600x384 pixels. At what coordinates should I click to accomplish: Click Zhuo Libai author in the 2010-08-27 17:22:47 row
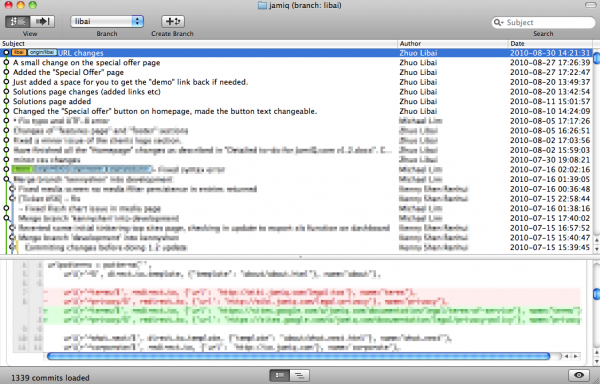(418, 72)
